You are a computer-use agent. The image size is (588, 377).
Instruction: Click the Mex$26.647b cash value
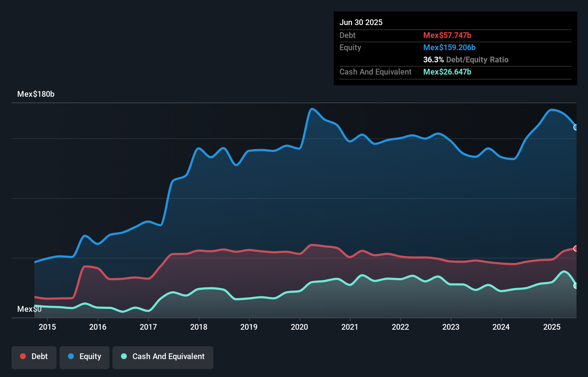[x=447, y=72]
